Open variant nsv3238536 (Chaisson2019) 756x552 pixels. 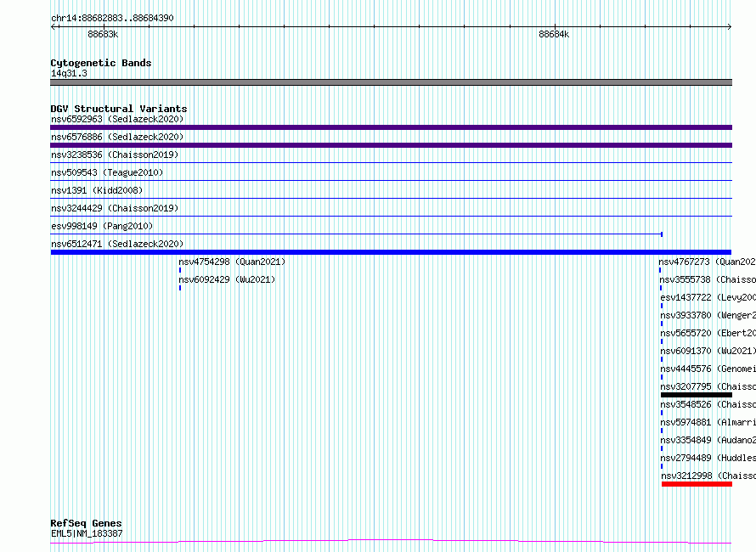pos(115,155)
